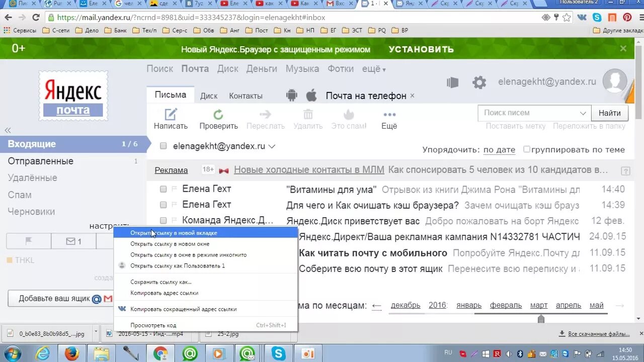Click the themes icon beside the gear

[453, 82]
